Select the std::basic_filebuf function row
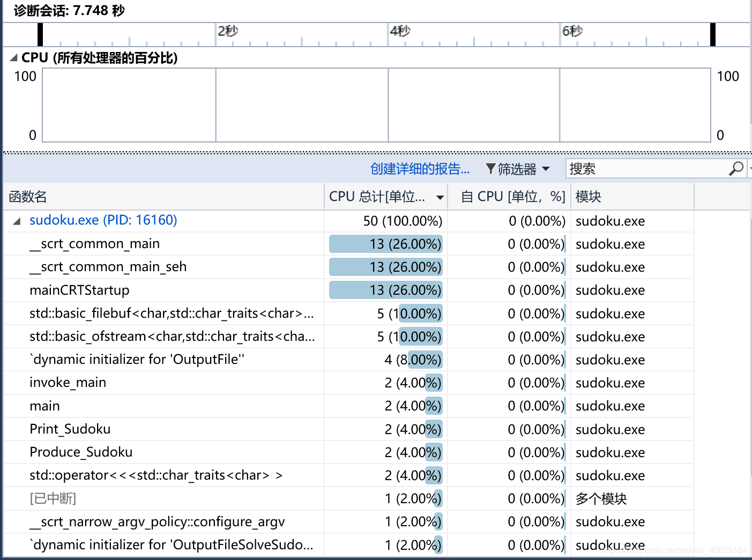The height and width of the screenshot is (560, 752). pyautogui.click(x=348, y=313)
